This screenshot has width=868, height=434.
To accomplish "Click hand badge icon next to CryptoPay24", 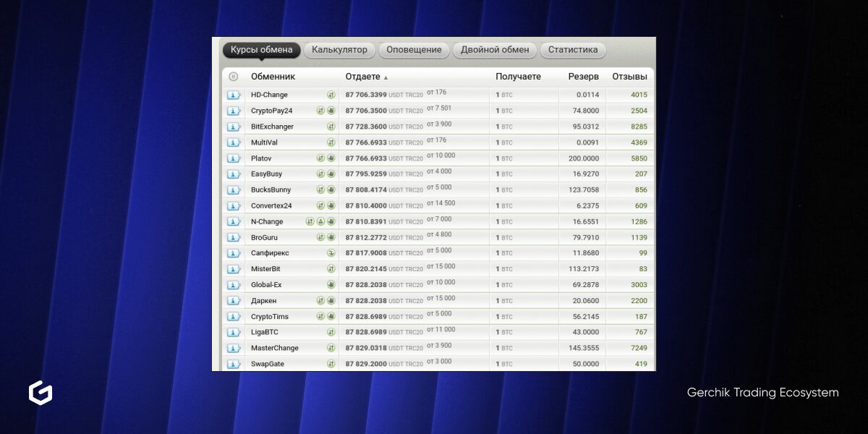I will point(331,111).
